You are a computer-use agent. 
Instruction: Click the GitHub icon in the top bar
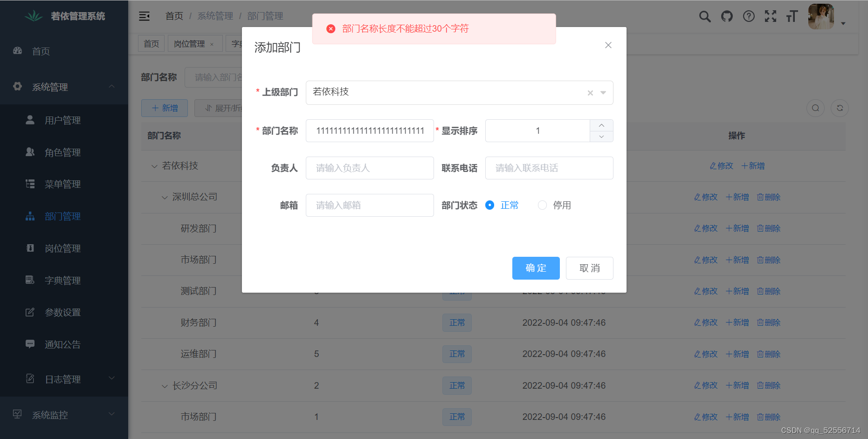point(727,16)
